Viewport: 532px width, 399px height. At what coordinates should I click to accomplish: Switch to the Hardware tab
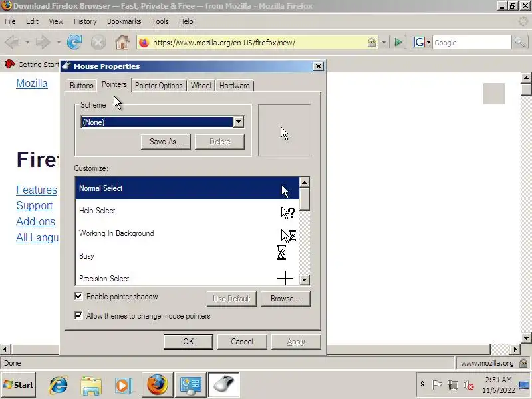(x=235, y=86)
